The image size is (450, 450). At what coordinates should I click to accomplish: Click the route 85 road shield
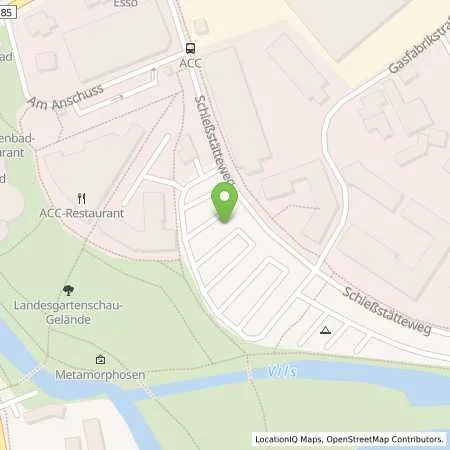coord(7,13)
